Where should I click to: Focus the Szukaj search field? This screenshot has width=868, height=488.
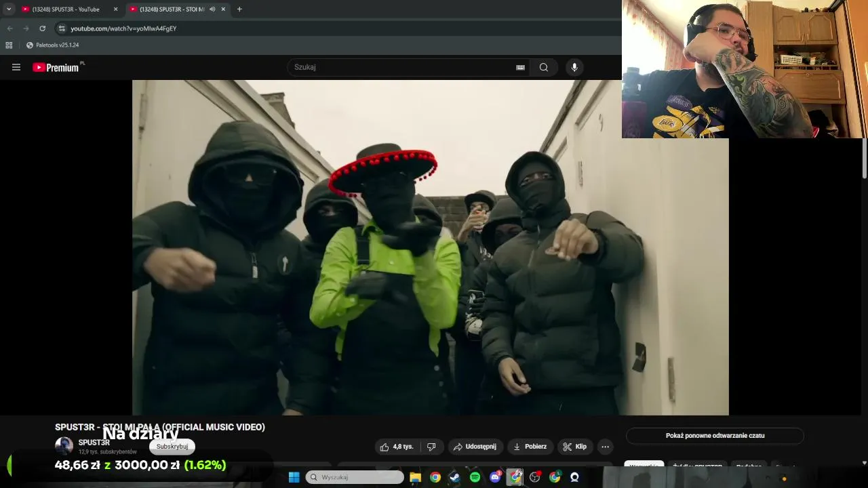coord(403,67)
